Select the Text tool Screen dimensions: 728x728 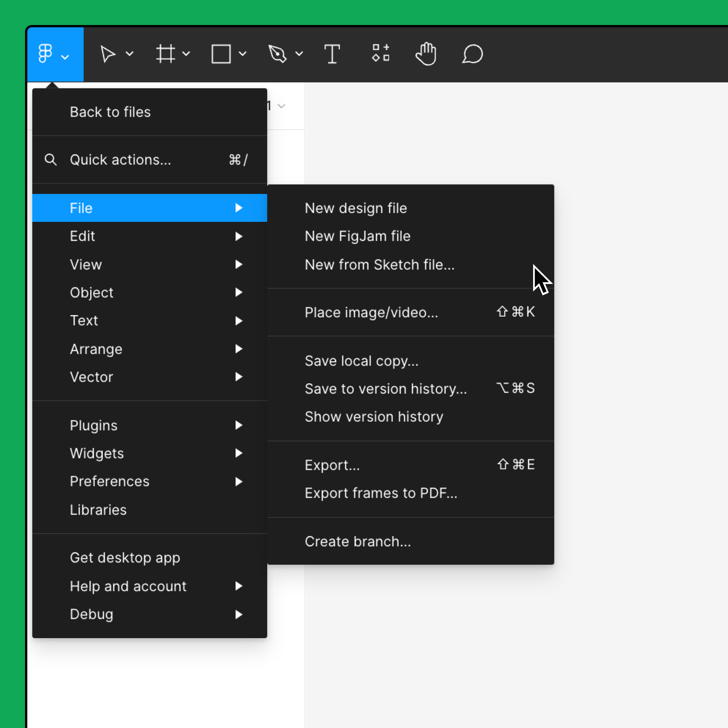[x=332, y=54]
